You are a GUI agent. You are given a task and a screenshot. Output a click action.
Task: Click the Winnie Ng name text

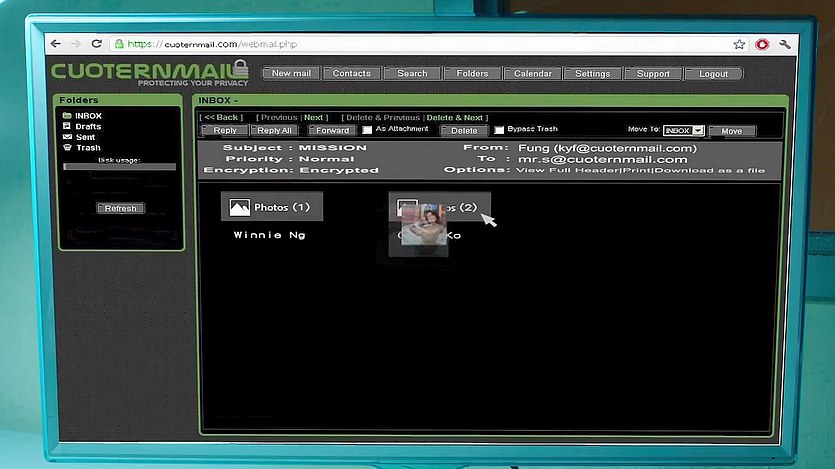click(x=269, y=235)
